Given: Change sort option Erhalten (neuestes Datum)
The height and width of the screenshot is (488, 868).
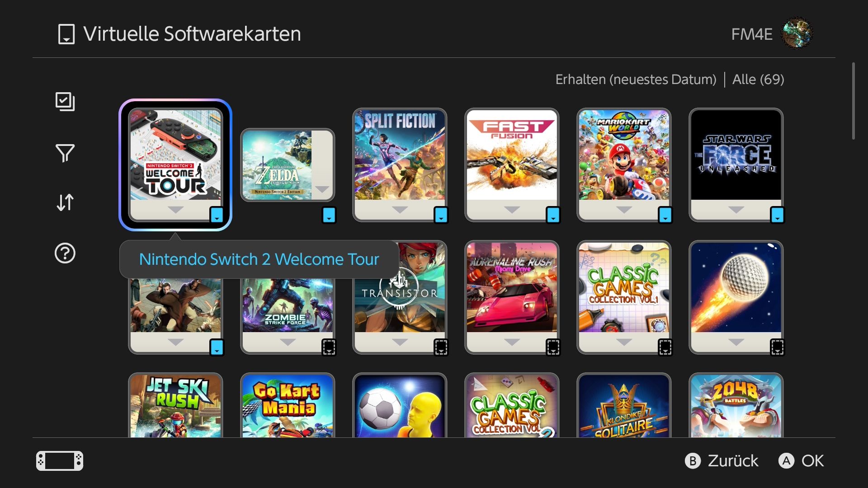Looking at the screenshot, I should click(x=636, y=80).
